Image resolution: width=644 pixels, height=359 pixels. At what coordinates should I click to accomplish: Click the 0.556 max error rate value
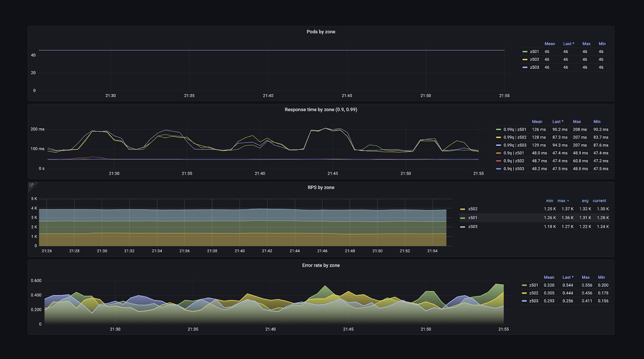point(587,285)
